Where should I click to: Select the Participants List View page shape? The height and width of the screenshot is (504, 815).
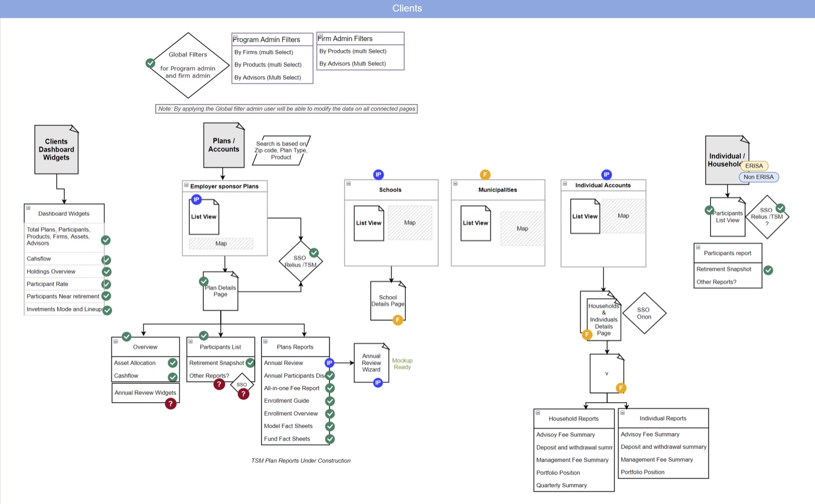click(728, 216)
